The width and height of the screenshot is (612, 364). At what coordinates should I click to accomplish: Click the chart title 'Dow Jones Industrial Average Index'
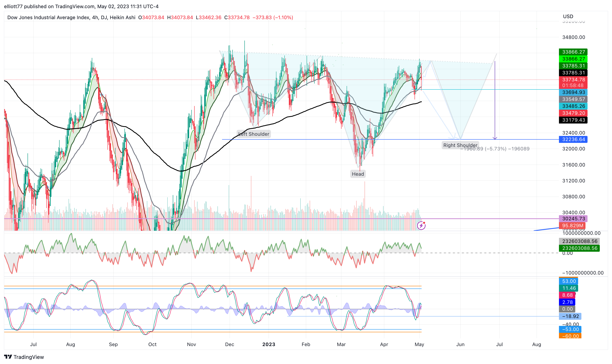48,17
